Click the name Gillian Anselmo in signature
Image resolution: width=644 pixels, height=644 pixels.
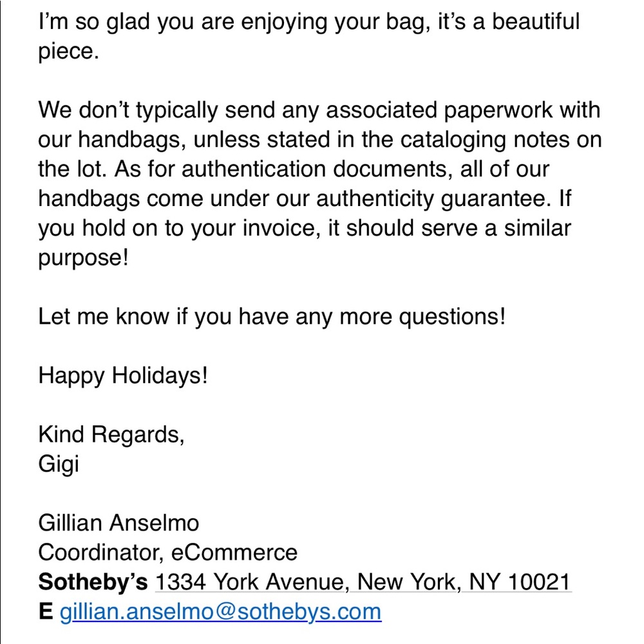(x=118, y=523)
